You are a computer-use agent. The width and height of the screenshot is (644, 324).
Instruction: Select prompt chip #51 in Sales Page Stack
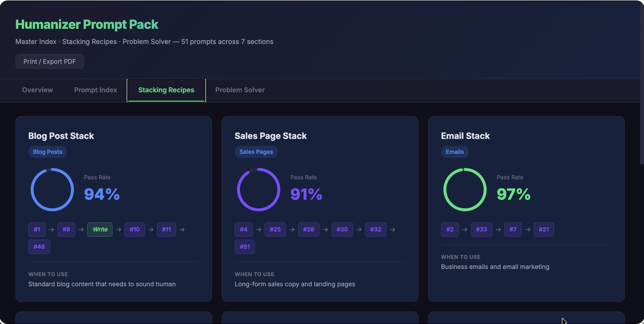point(245,247)
